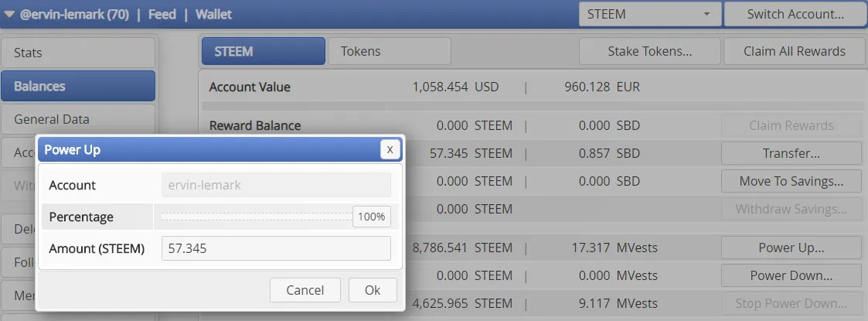This screenshot has width=868, height=321.
Task: Click the Power Down... button
Action: (791, 275)
